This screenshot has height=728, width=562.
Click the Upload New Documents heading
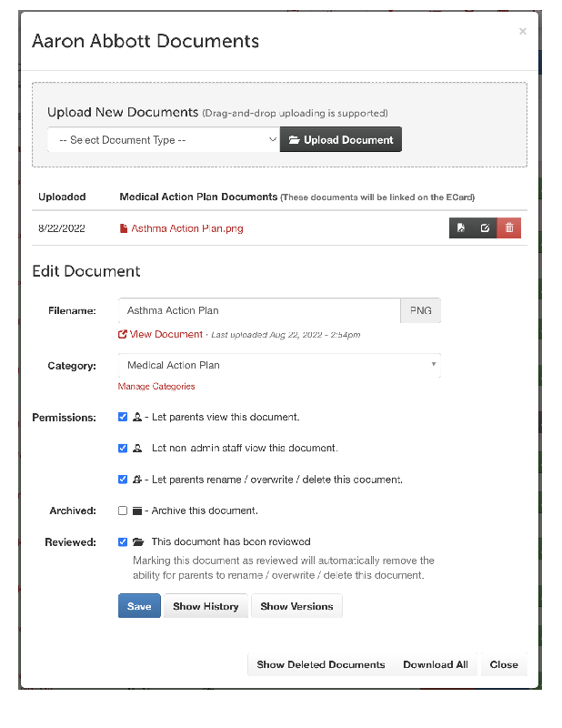pos(123,112)
